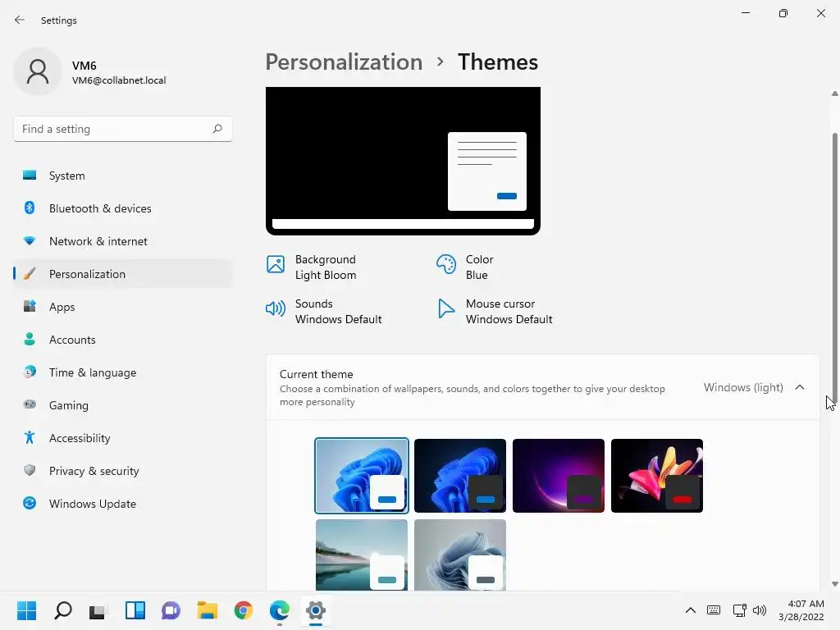840x630 pixels.
Task: Open Accessibility settings
Action: (x=123, y=438)
